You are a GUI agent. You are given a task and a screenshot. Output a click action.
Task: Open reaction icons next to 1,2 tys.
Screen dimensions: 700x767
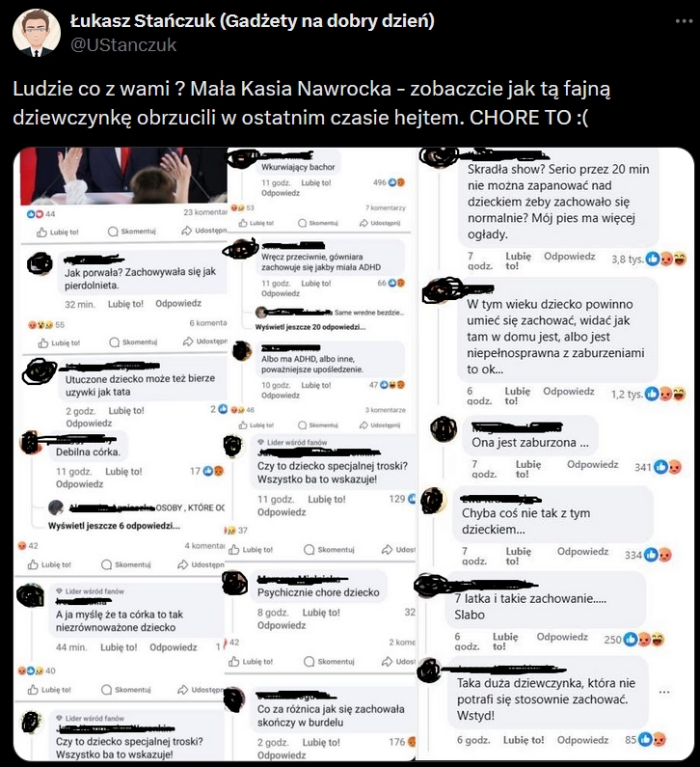(x=665, y=394)
